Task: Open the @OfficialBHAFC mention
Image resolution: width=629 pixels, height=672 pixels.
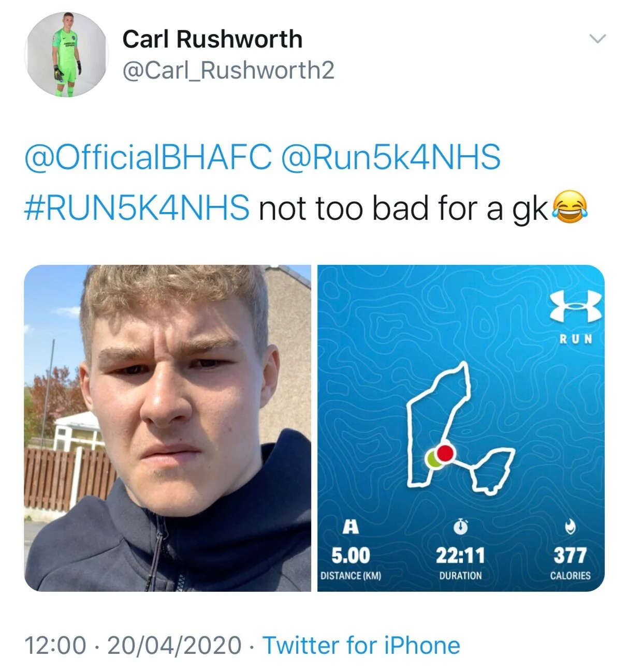Action: (148, 157)
